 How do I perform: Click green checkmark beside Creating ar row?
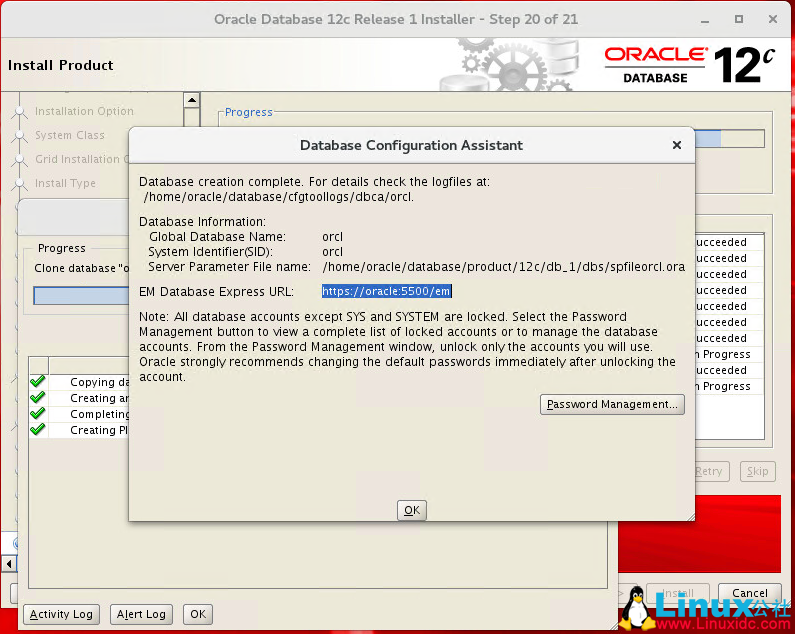coord(38,398)
